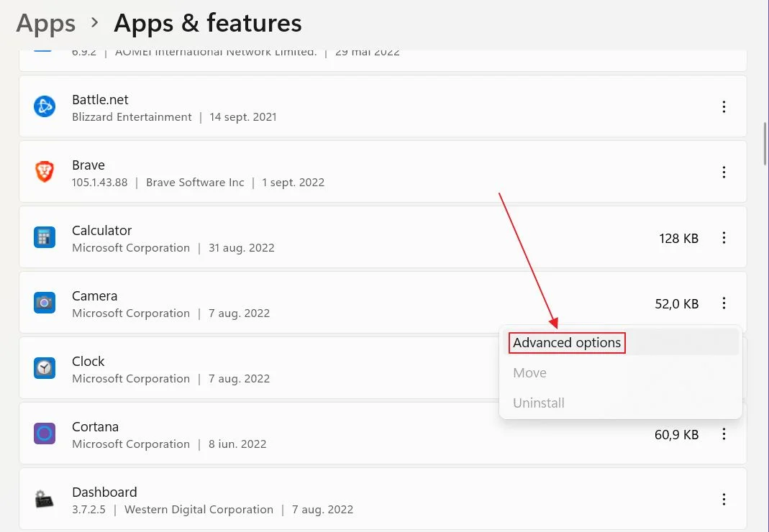Open the three-dot menu for Calculator
Viewport: 769px width, 532px height.
pos(724,238)
